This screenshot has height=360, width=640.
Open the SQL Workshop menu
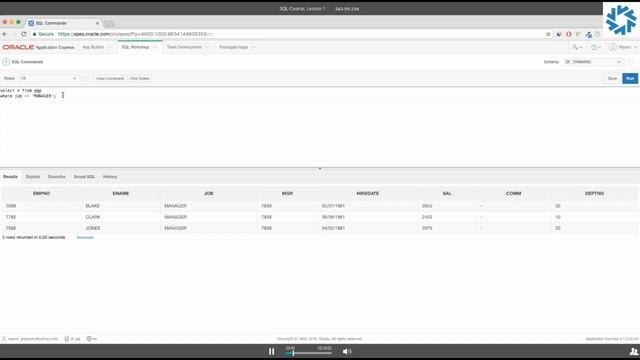pyautogui.click(x=135, y=47)
